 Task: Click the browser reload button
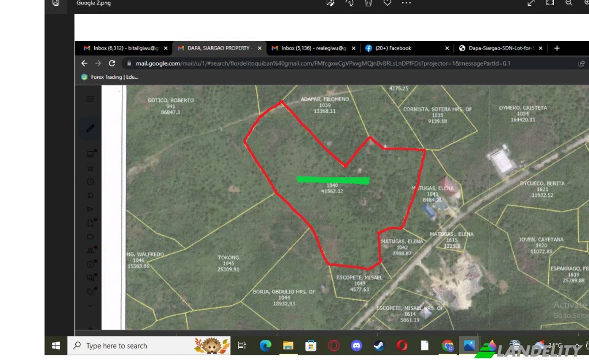click(x=112, y=63)
